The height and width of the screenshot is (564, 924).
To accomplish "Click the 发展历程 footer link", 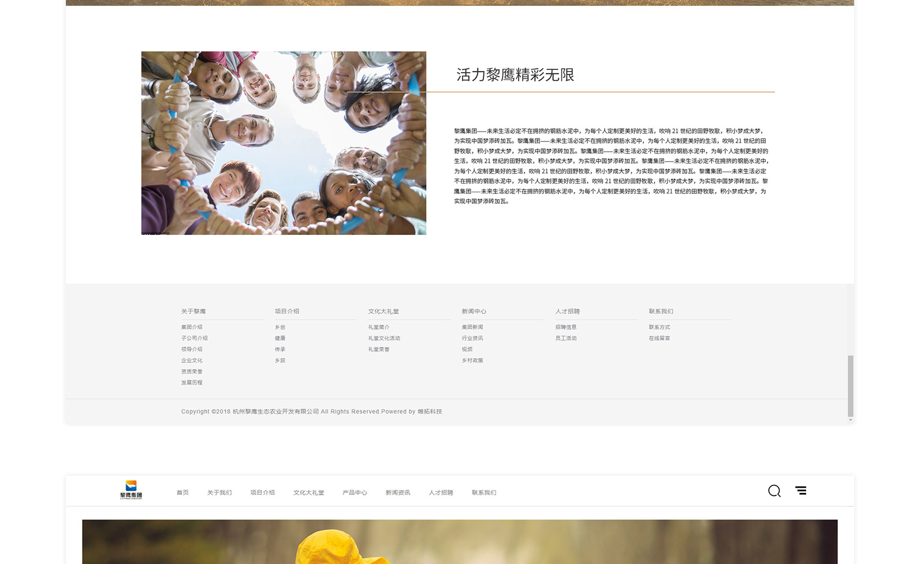I will coord(192,383).
